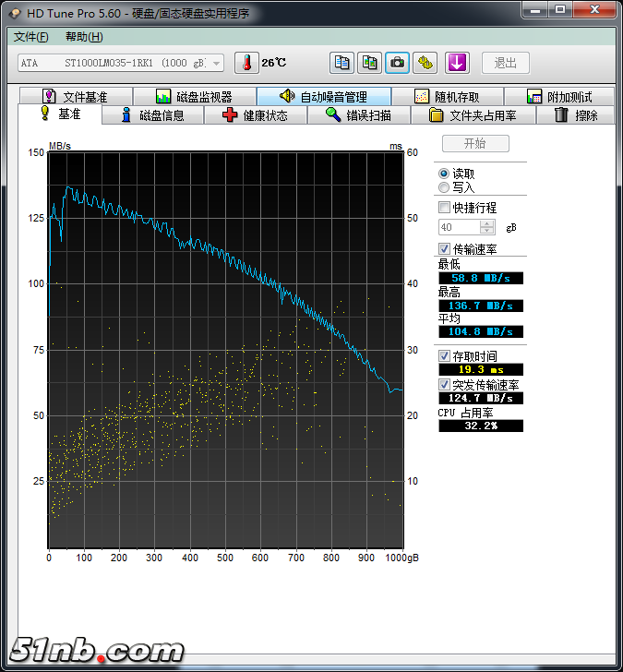The image size is (623, 672).
Task: Switch to the 错误扫描 tab
Action: (358, 115)
